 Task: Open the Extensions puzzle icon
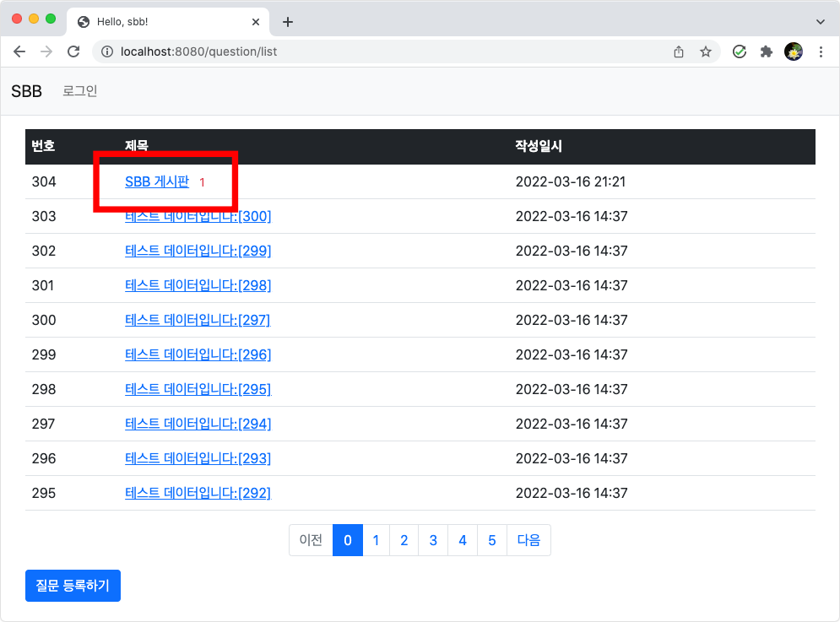pos(767,51)
